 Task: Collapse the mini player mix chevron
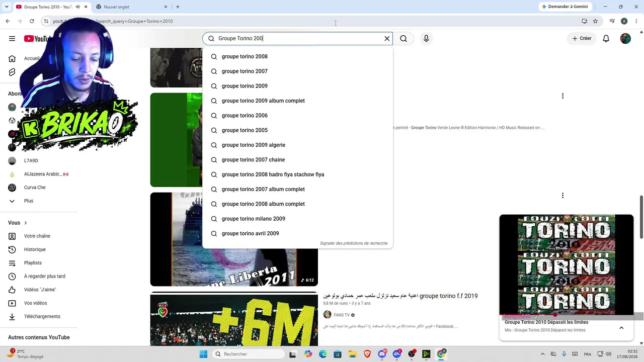[x=621, y=328]
